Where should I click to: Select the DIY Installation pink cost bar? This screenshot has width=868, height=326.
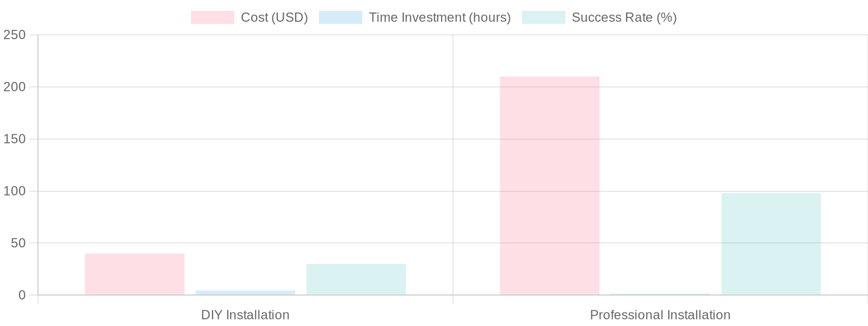click(x=135, y=274)
